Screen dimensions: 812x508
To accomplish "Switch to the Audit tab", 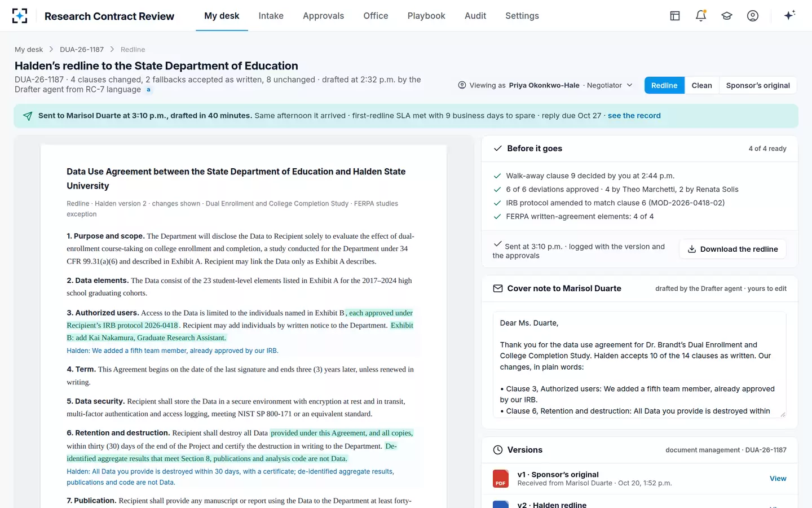I will (x=475, y=16).
